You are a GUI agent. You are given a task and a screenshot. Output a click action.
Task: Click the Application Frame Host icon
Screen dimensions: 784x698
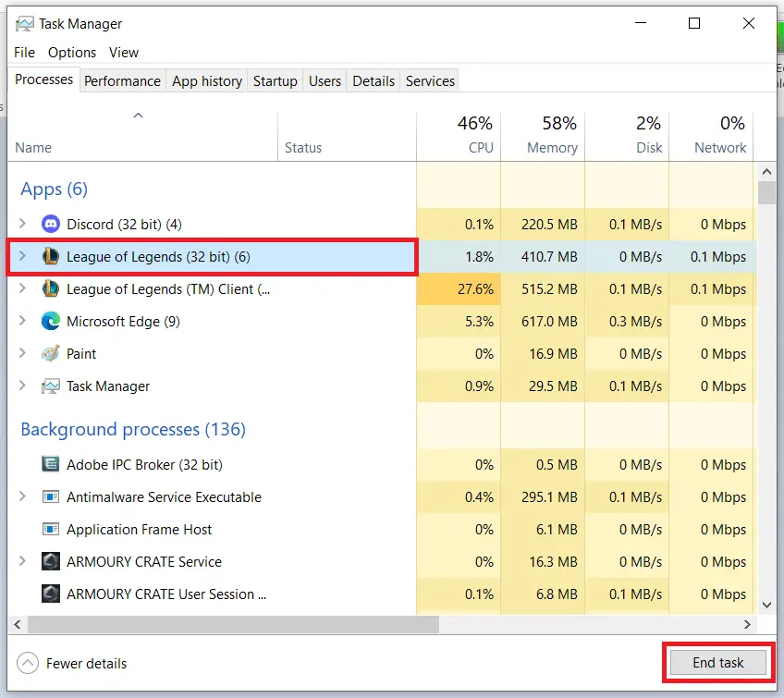51,529
